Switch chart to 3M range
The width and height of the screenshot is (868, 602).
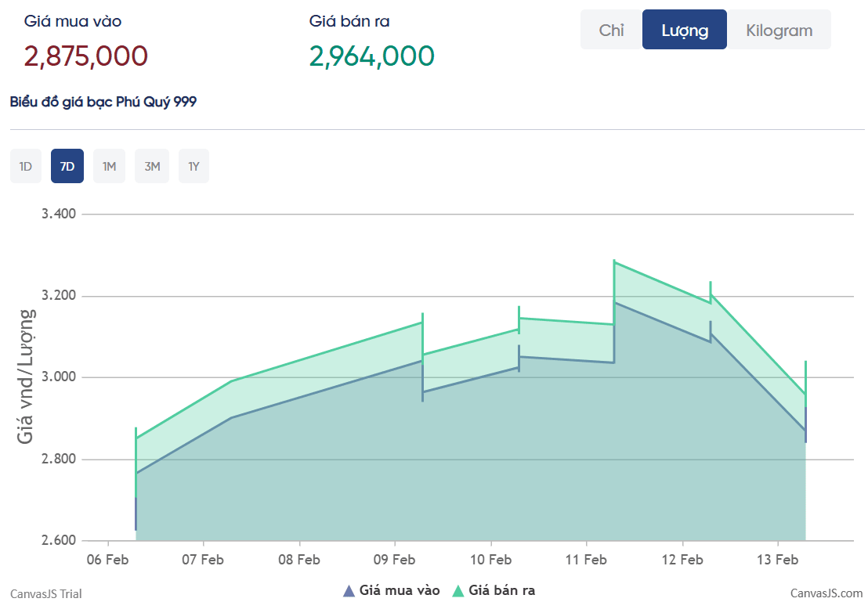[x=152, y=166]
